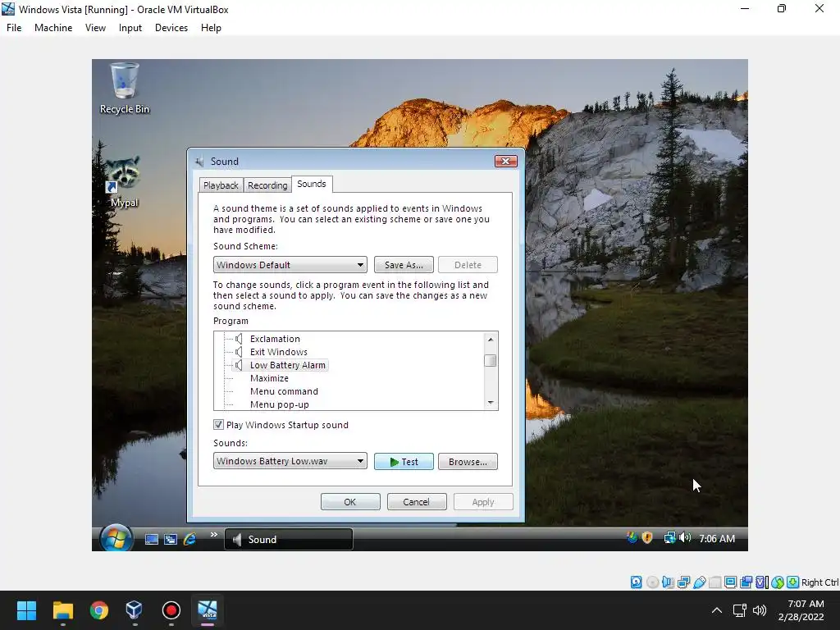Screen dimensions: 840x630
Task: Open VirtualBox Manager cube taskbar icon
Action: coord(135,610)
